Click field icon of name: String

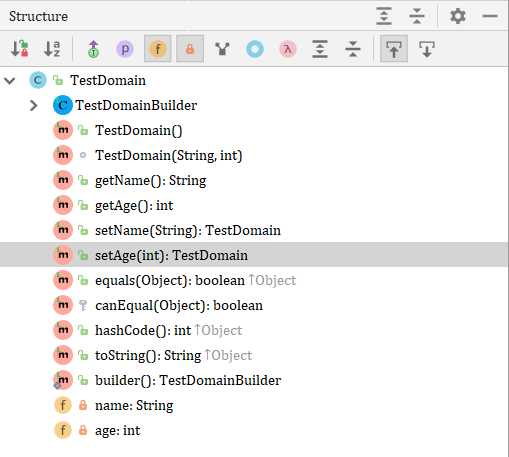63,405
